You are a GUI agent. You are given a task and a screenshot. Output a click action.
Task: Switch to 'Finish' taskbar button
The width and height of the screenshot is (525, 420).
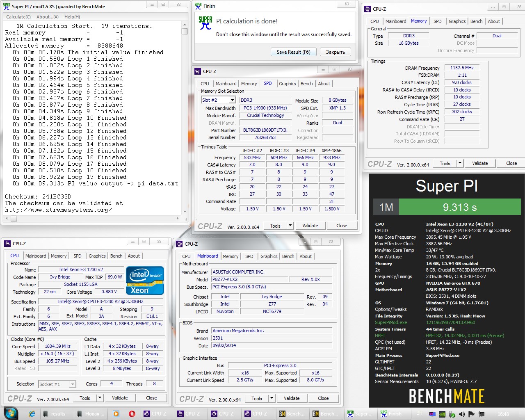394,414
